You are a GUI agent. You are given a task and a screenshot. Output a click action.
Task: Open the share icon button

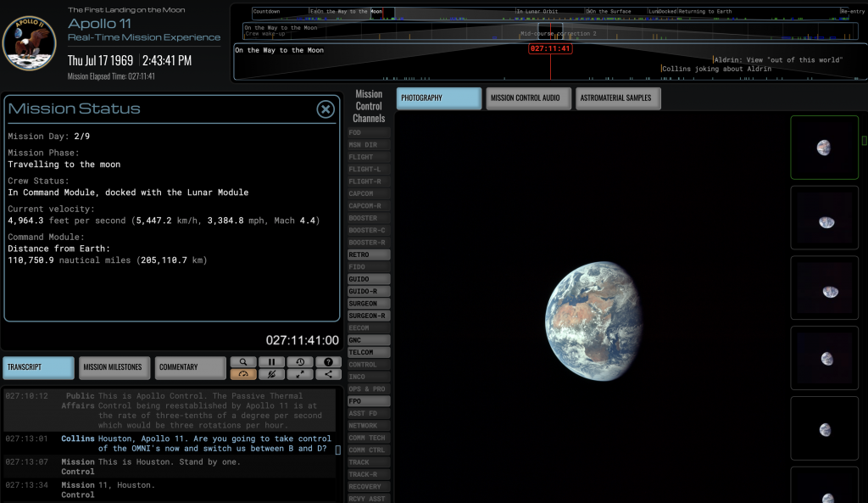[x=328, y=374]
